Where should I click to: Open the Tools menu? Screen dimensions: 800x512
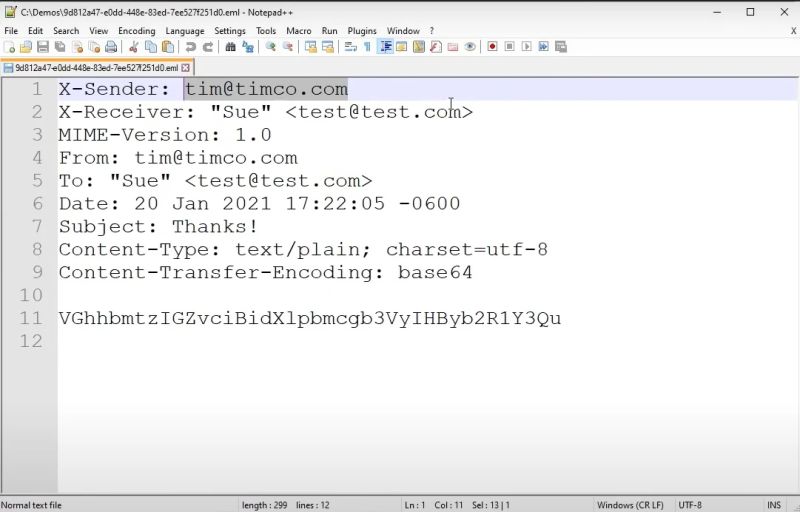click(x=266, y=31)
